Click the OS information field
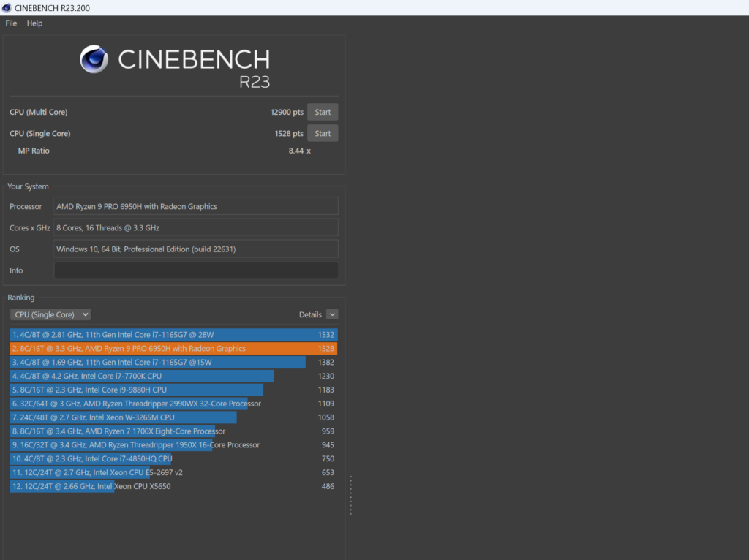 coord(196,249)
